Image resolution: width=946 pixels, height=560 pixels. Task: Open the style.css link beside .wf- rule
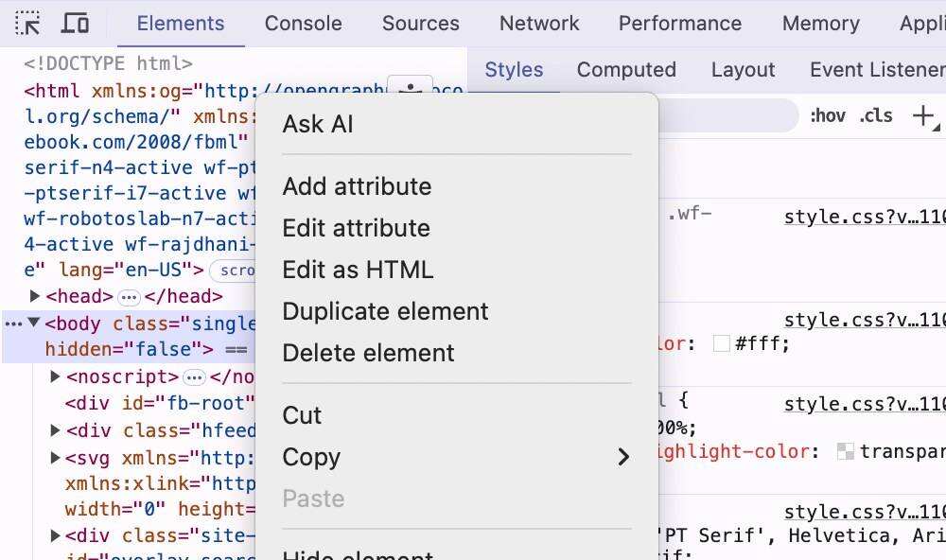[864, 217]
